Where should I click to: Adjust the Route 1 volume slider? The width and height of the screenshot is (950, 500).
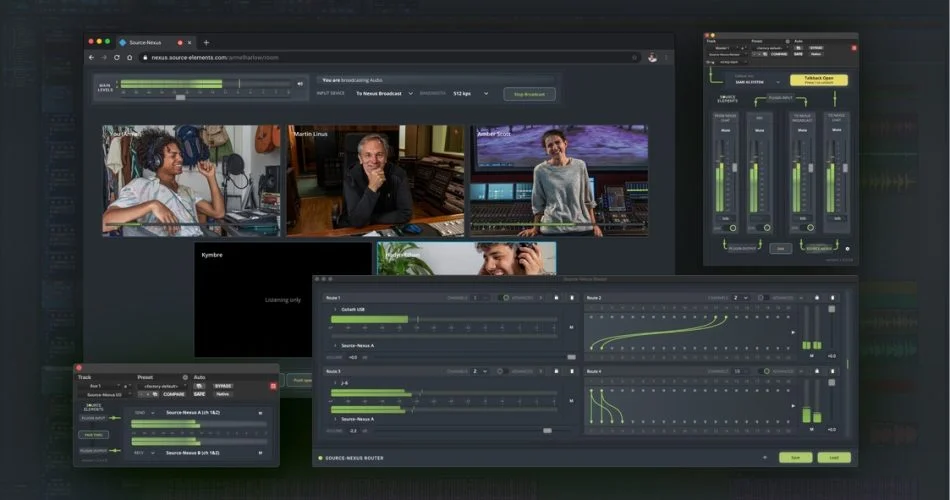(571, 357)
